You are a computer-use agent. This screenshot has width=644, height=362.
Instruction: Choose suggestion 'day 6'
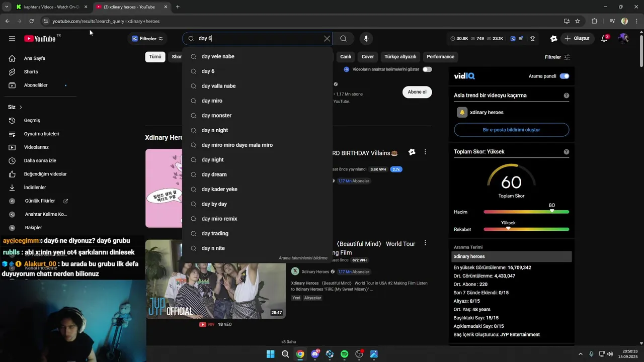257,71
